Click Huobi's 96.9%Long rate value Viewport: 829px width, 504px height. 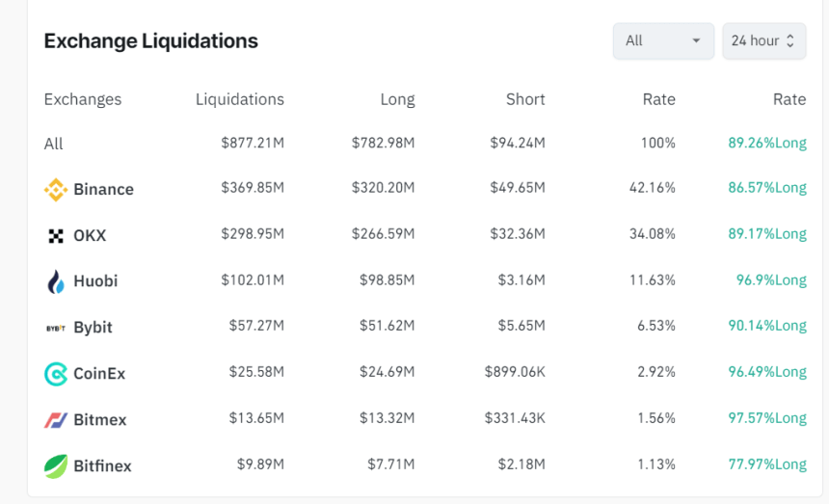(770, 280)
